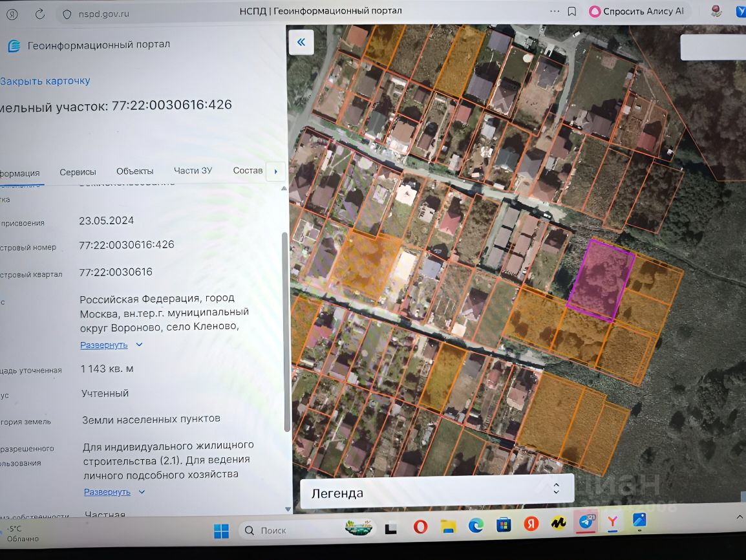Switch to Yandex Browser on the taskbar

[612, 522]
